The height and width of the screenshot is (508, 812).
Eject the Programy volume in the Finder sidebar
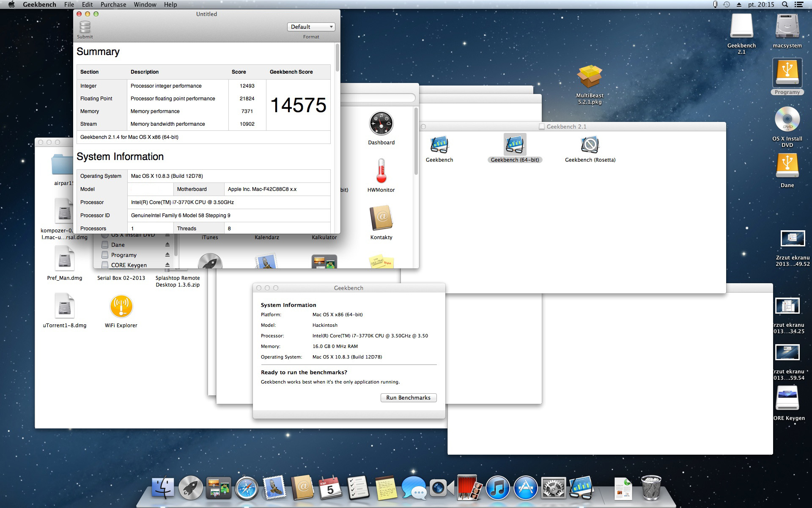coord(167,255)
